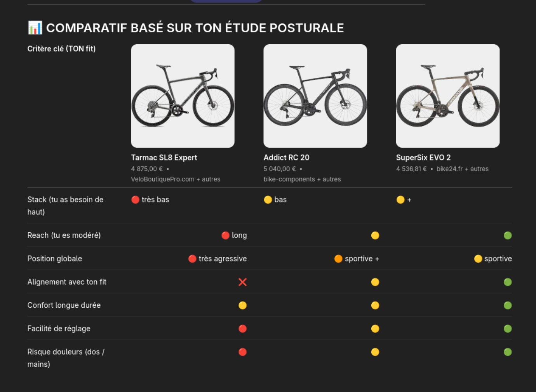The image size is (536, 392).
Task: Click the yellow circle under Tarmac in Confort row
Action: click(x=242, y=305)
